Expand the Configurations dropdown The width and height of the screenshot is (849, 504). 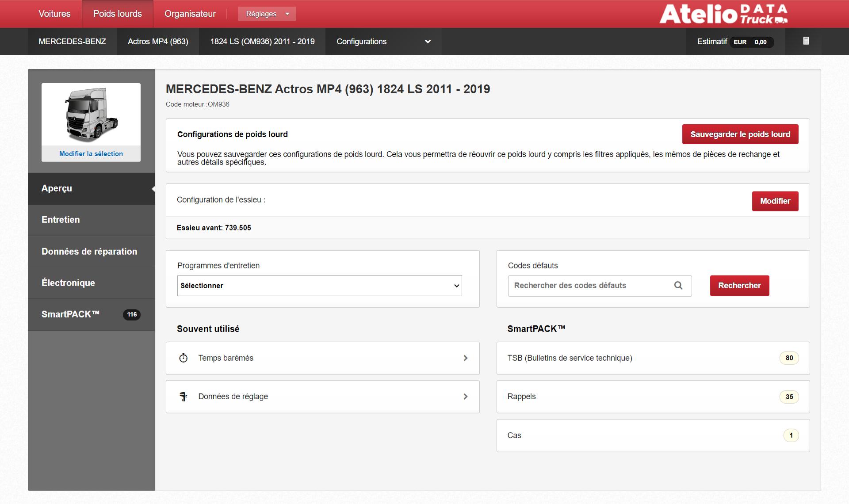383,42
